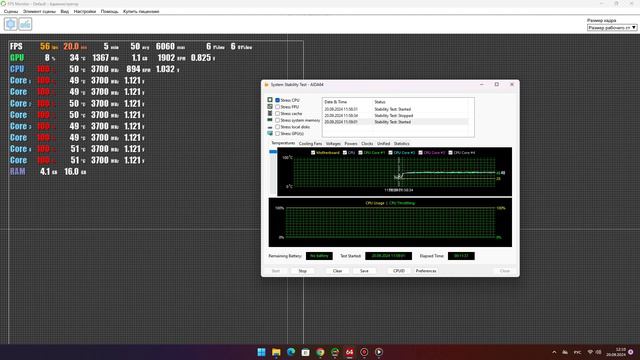Click the blue slider beside temperature graph
Image resolution: width=640 pixels, height=360 pixels.
pyautogui.click(x=273, y=152)
